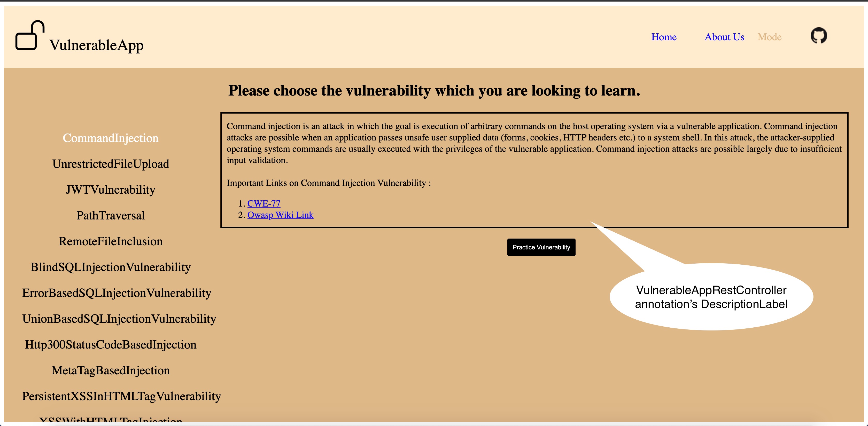
Task: Click the Practice Vulnerability button
Action: tap(541, 247)
